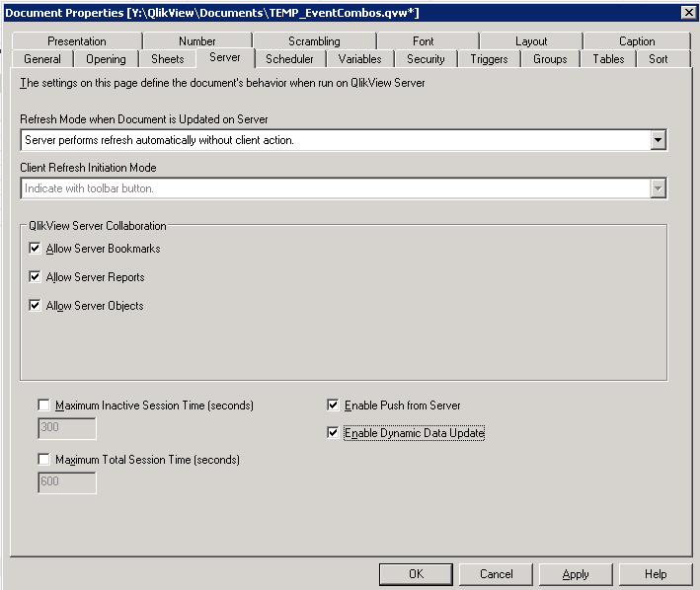Click the total session time field showing 600
The image size is (700, 590).
[67, 482]
